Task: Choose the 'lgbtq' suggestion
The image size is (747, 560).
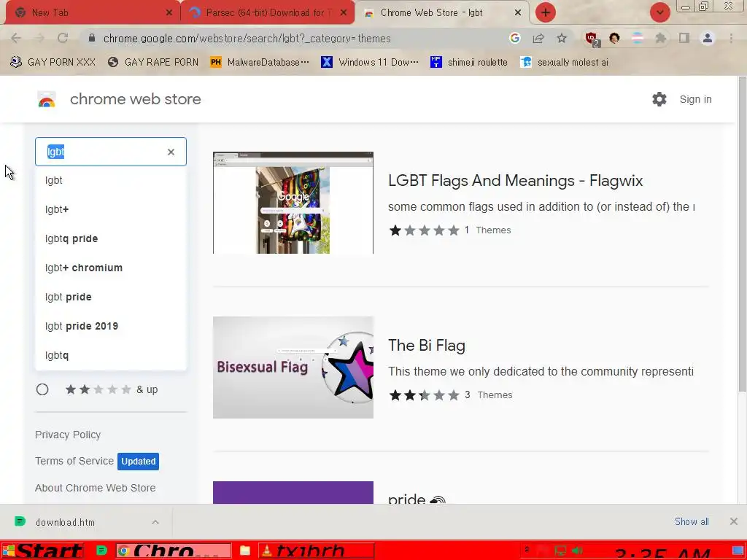Action: click(111, 355)
